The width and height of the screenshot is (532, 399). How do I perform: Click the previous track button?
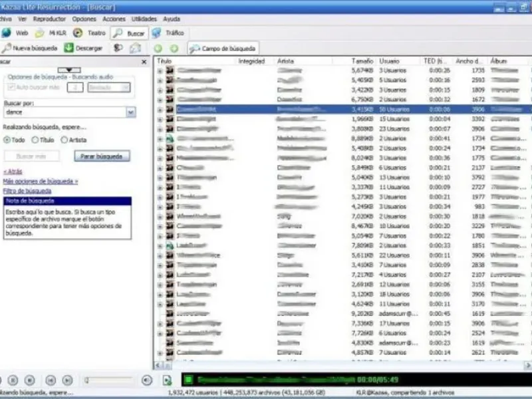(51, 380)
